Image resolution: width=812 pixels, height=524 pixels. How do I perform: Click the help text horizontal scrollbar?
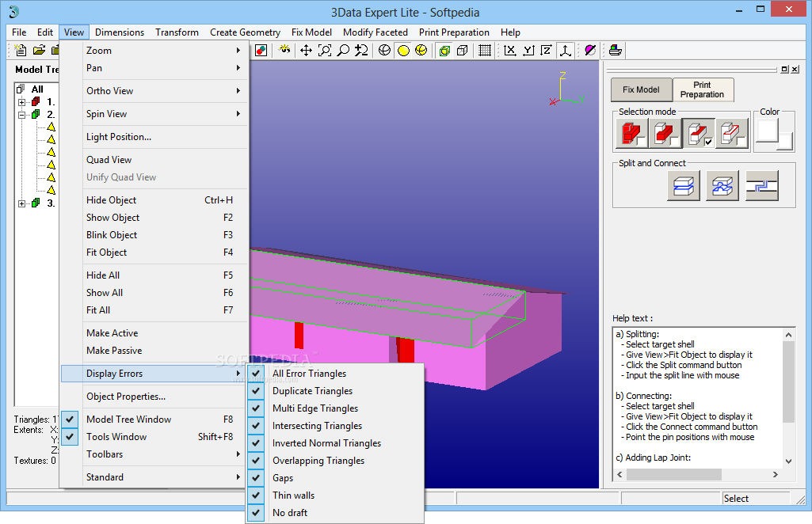click(698, 474)
